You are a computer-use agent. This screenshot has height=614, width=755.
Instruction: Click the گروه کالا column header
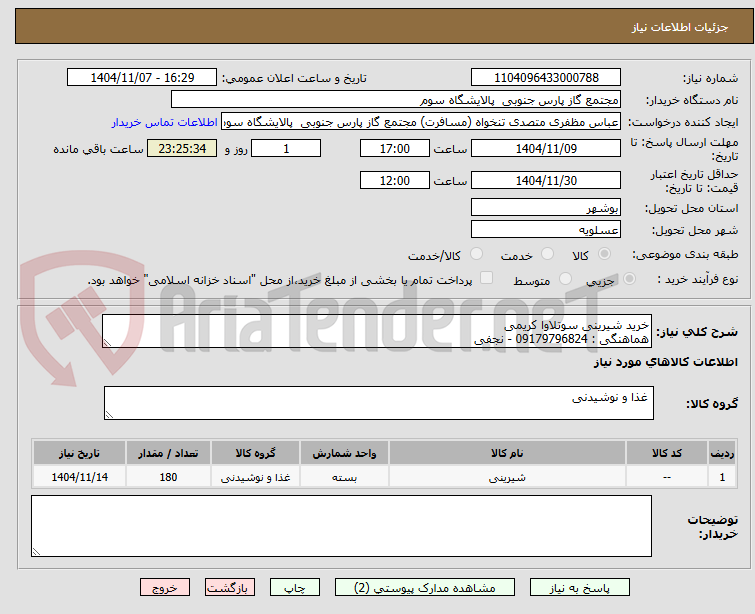(255, 453)
